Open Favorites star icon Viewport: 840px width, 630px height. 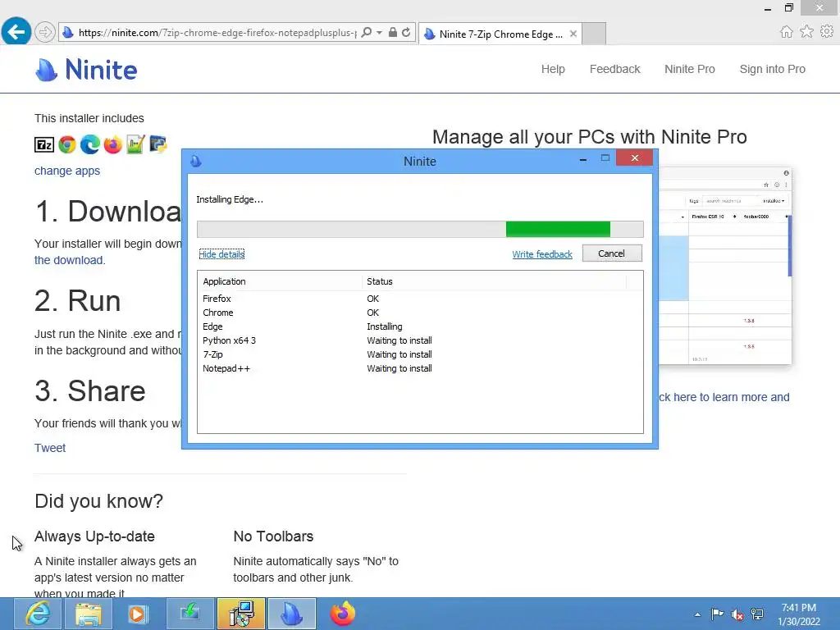click(x=806, y=32)
